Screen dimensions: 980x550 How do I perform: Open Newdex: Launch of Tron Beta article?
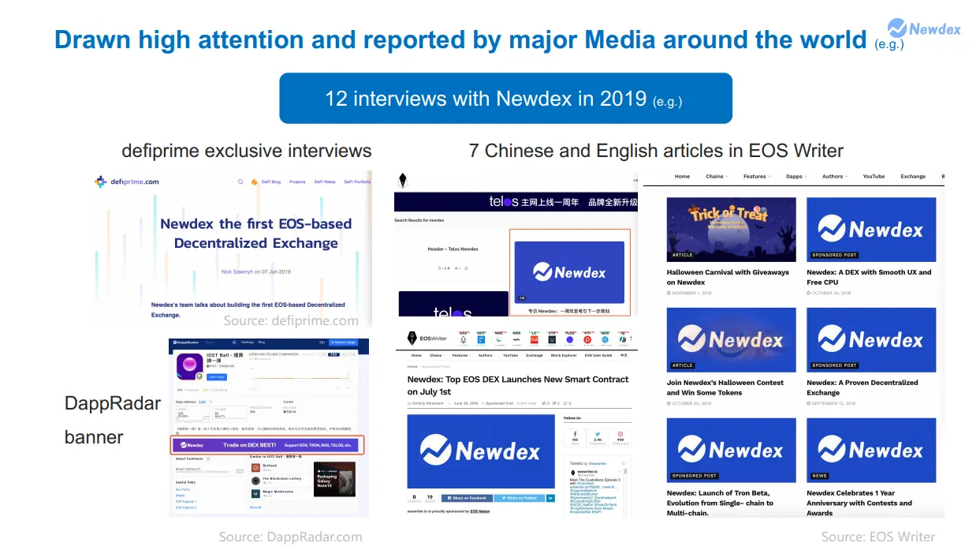click(720, 503)
